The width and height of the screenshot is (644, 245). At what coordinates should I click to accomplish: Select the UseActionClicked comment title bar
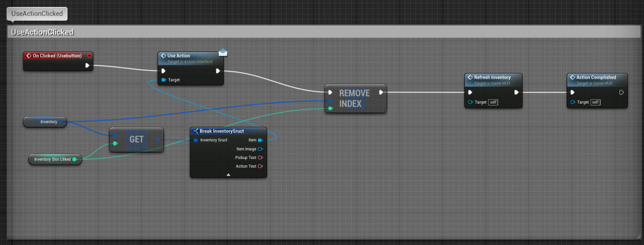325,32
